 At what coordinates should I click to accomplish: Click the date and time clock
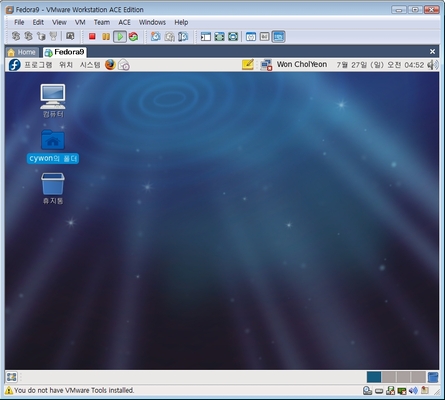(380, 65)
